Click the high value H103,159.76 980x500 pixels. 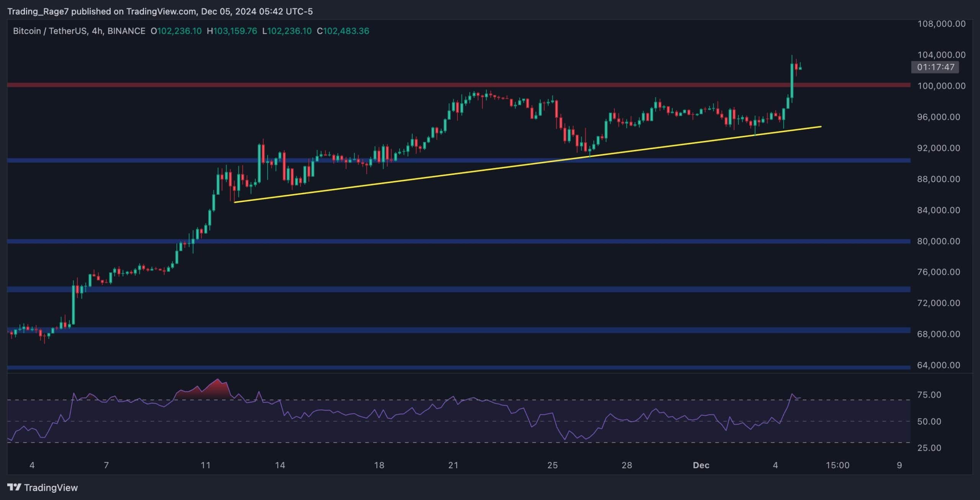click(232, 31)
